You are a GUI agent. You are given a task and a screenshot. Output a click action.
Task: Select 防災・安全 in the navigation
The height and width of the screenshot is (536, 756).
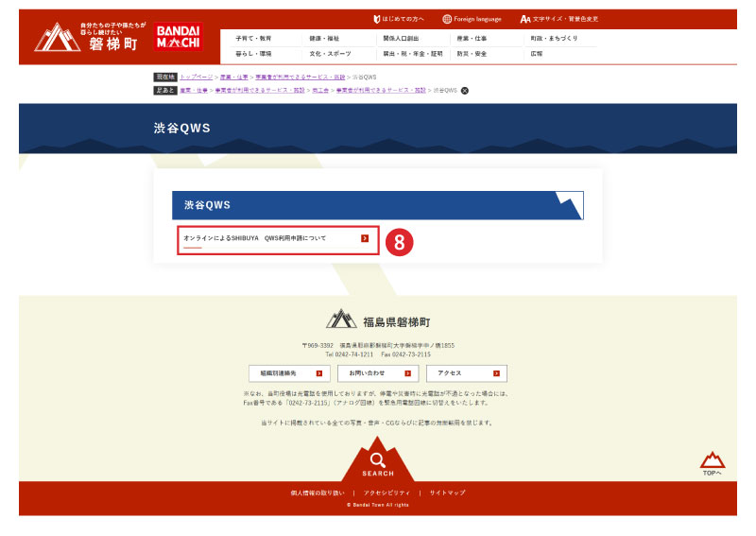coord(471,54)
